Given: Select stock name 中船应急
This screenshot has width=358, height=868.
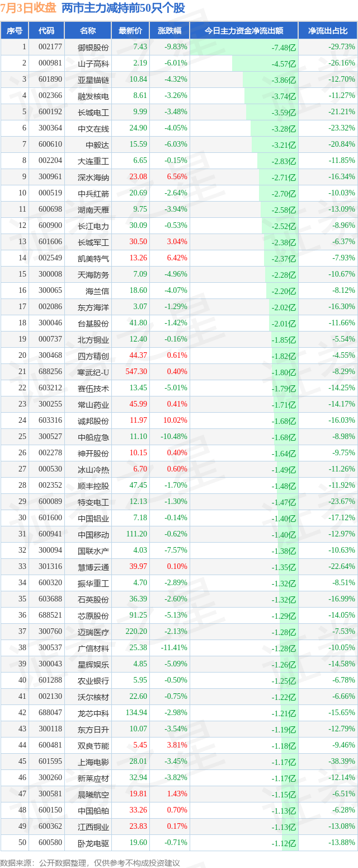Looking at the screenshot, I should [x=93, y=437].
